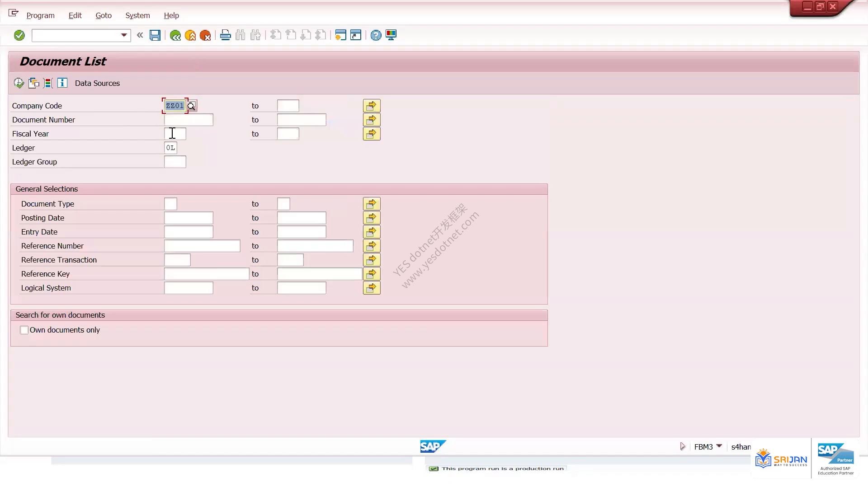
Task: Click the Fiscal Year input field
Action: 175,134
